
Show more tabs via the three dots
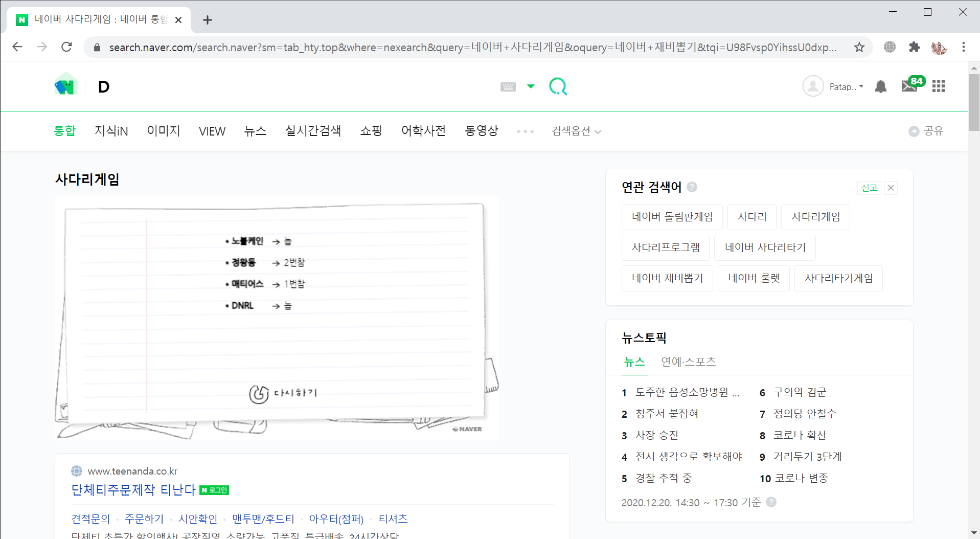click(525, 131)
